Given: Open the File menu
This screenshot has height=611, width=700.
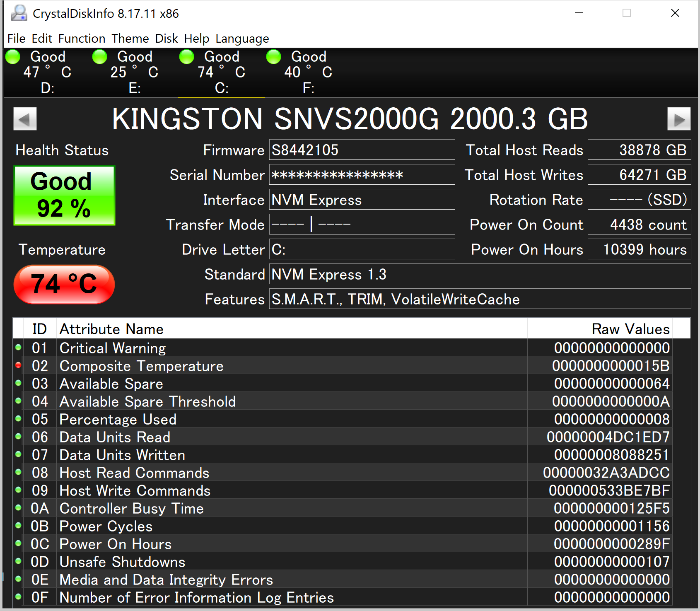Looking at the screenshot, I should pos(17,39).
